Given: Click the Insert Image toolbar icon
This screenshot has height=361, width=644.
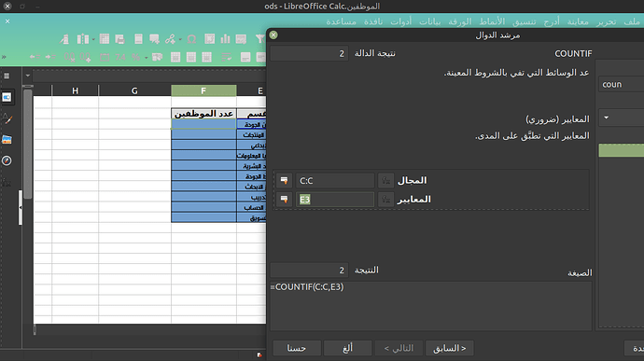Looking at the screenshot, I should (x=241, y=39).
